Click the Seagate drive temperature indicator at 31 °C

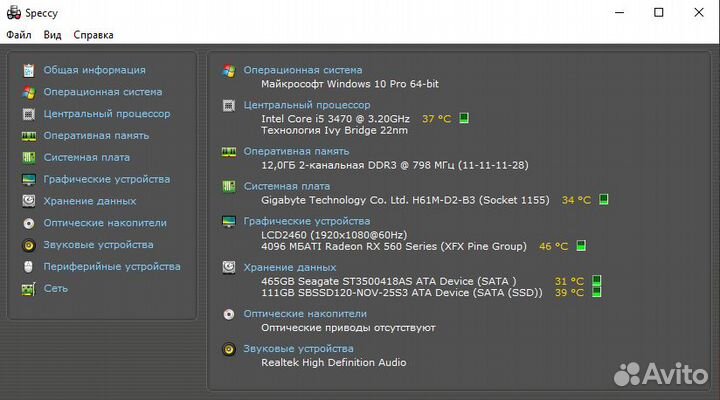(596, 280)
